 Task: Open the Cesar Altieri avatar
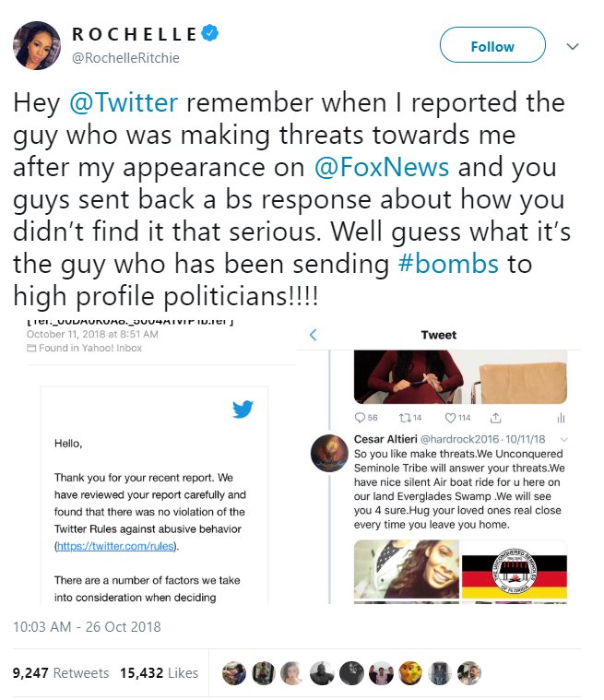click(x=329, y=454)
